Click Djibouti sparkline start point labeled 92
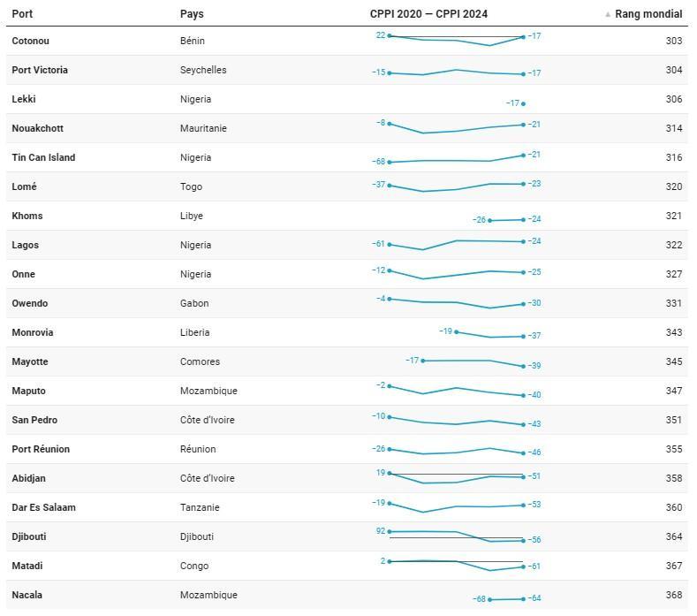The width and height of the screenshot is (697, 616). pos(390,532)
